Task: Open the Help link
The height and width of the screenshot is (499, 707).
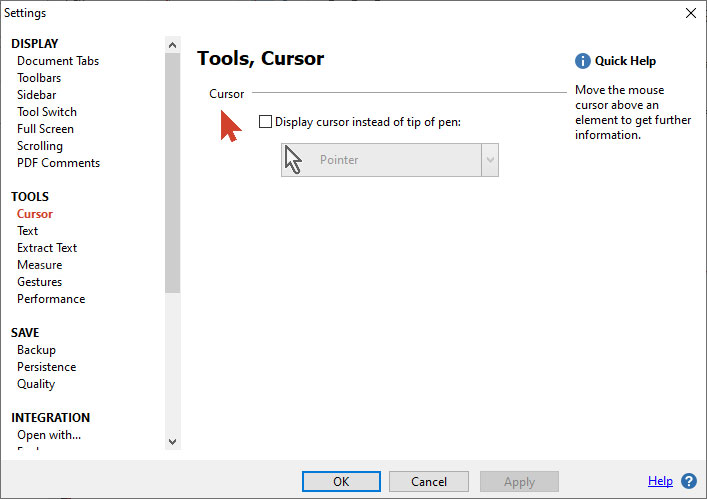Action: (x=660, y=481)
